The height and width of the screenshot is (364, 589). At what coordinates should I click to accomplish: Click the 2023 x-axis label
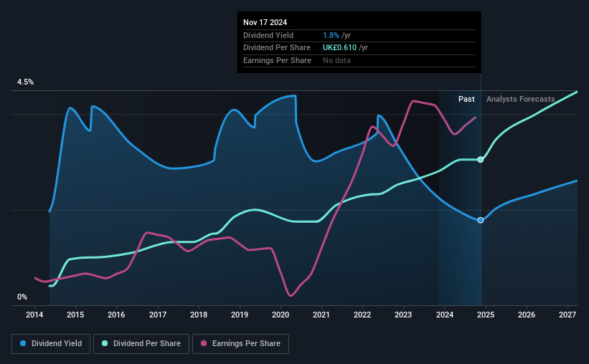tap(403, 315)
